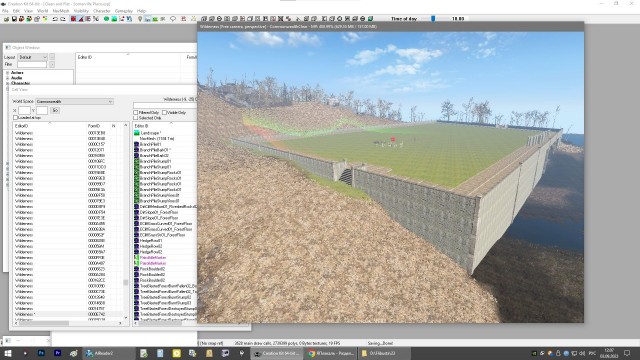This screenshot has width=640, height=360.
Task: Click the Go button in Cell View
Action: (55, 111)
